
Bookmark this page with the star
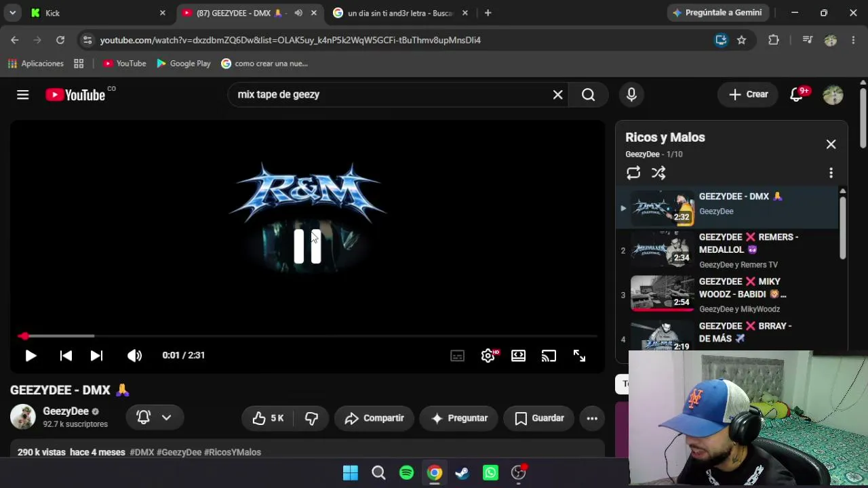point(741,40)
